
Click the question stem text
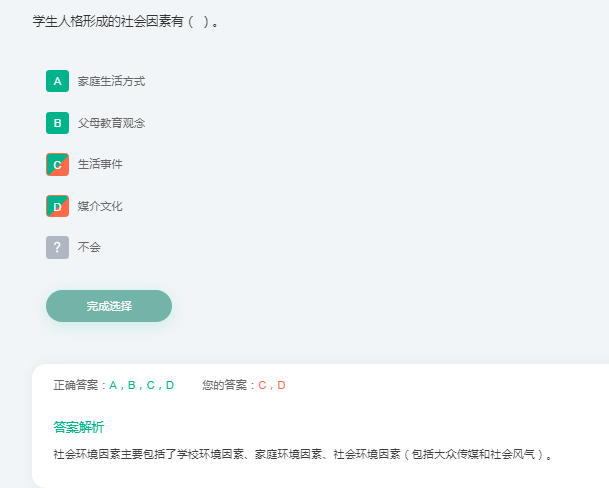(x=125, y=21)
